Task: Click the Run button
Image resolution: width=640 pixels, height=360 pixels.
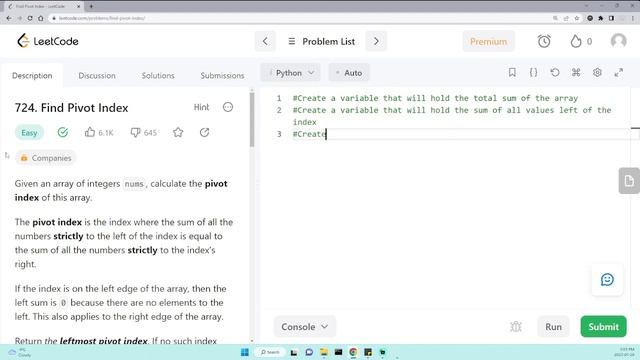Action: [x=553, y=327]
